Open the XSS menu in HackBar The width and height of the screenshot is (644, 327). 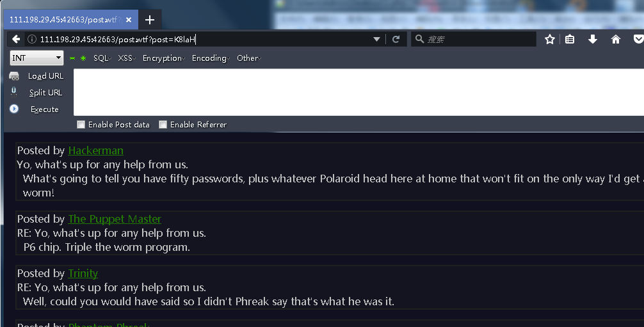tap(126, 58)
